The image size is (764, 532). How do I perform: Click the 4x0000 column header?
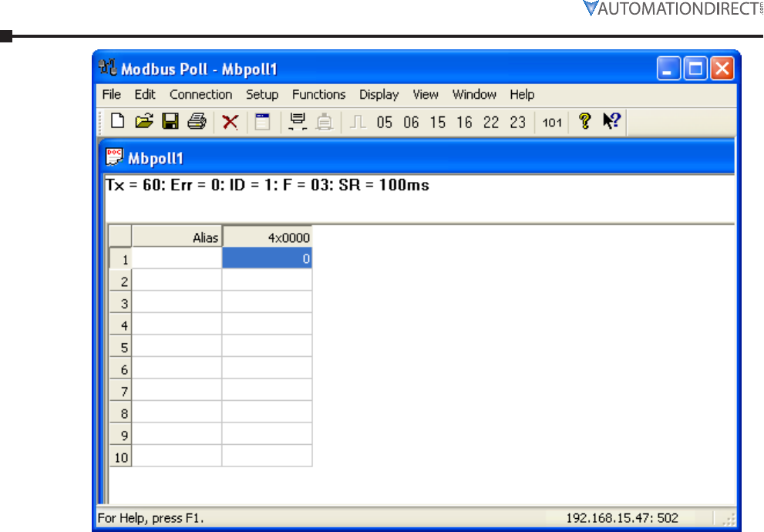click(267, 237)
